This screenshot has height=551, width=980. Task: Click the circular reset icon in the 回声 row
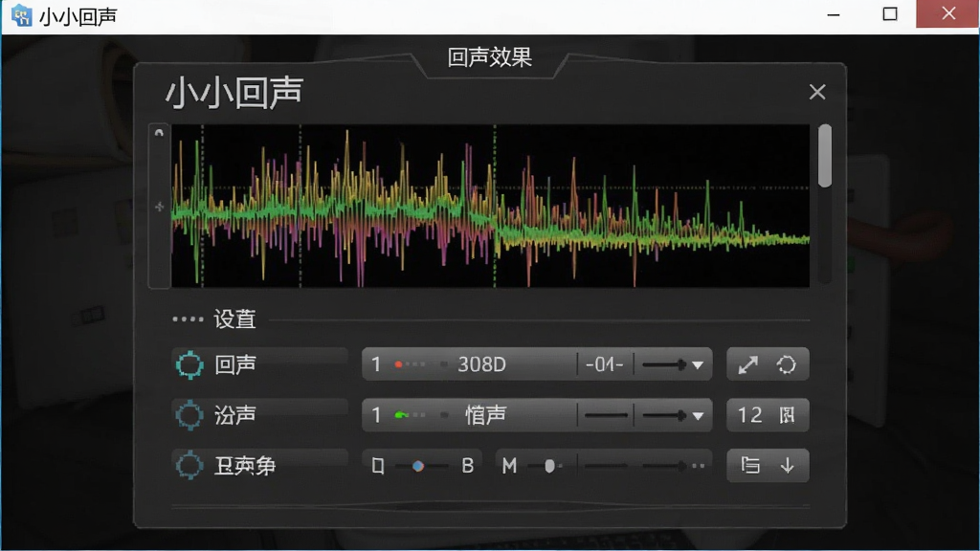coord(787,364)
